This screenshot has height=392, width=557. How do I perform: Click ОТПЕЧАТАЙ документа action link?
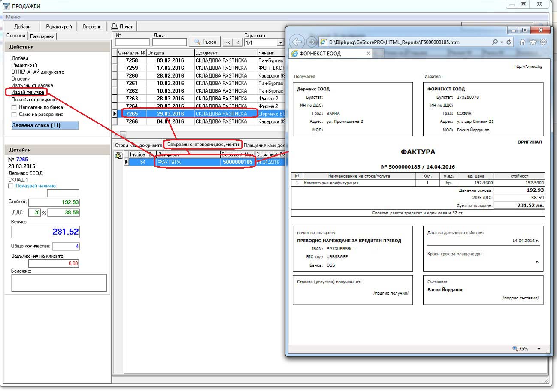pyautogui.click(x=38, y=72)
